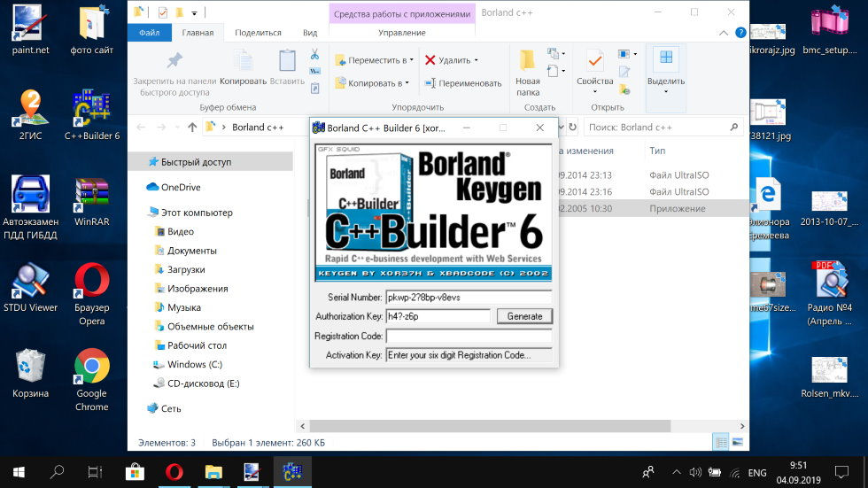
Task: Click the Generate button in keygen
Action: coord(524,316)
